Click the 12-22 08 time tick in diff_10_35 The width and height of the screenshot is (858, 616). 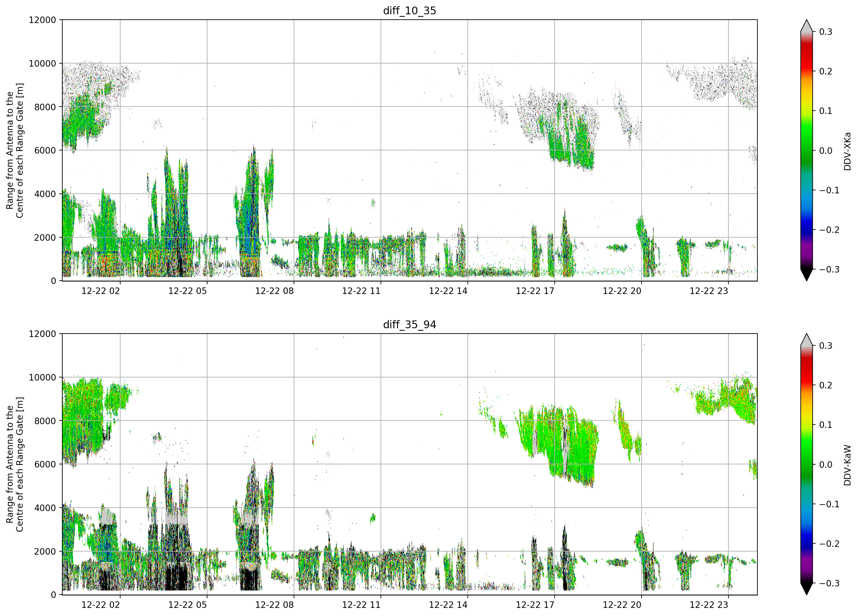[x=275, y=291]
